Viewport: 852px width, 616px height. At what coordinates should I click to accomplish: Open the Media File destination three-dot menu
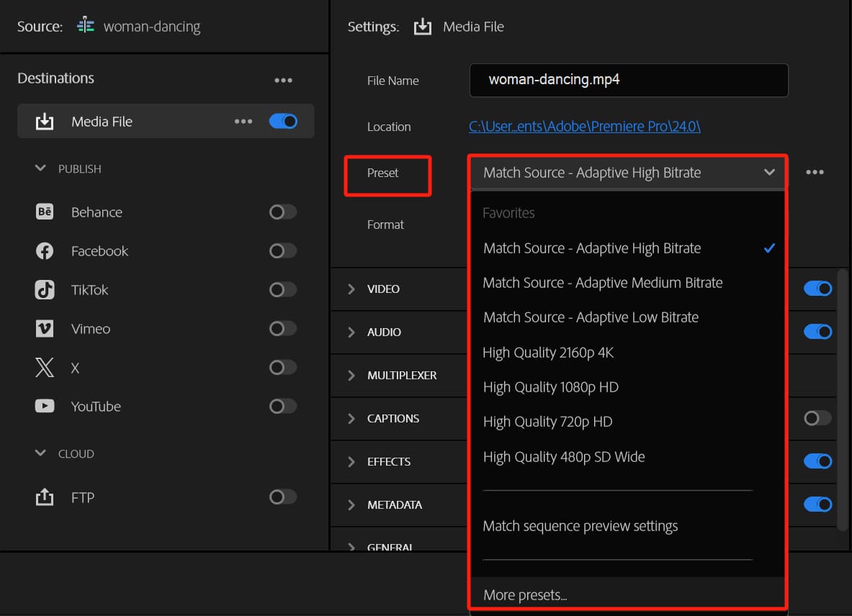point(243,121)
